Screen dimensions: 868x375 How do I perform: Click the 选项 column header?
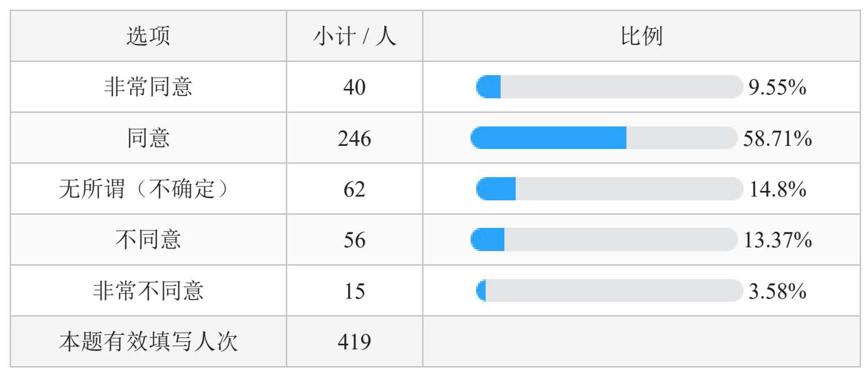coord(148,36)
